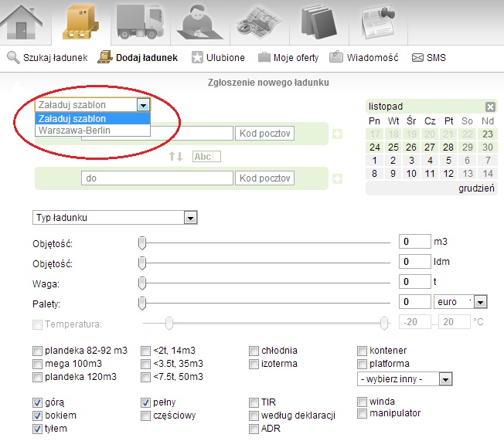Check the izoterma checkbox
504x441 pixels.
(254, 364)
